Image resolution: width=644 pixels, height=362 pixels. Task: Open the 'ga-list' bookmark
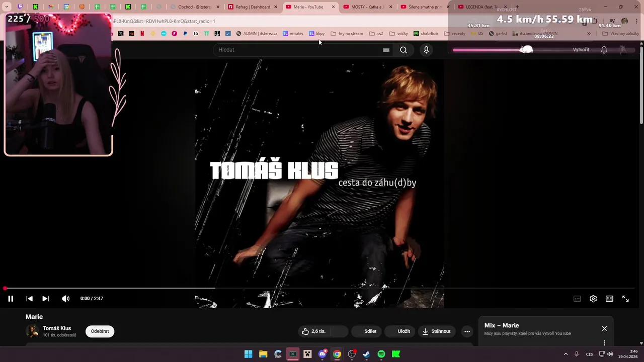498,34
